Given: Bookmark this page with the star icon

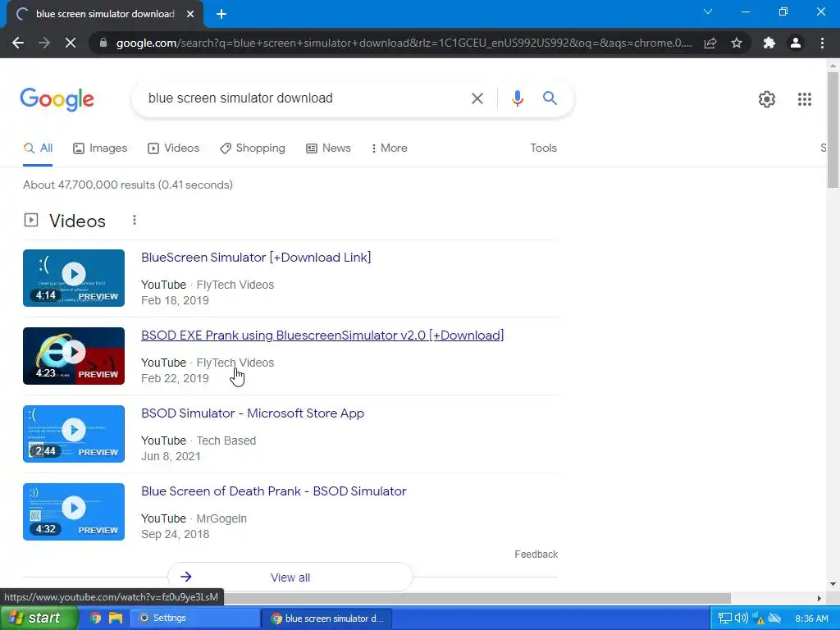Looking at the screenshot, I should [x=737, y=43].
